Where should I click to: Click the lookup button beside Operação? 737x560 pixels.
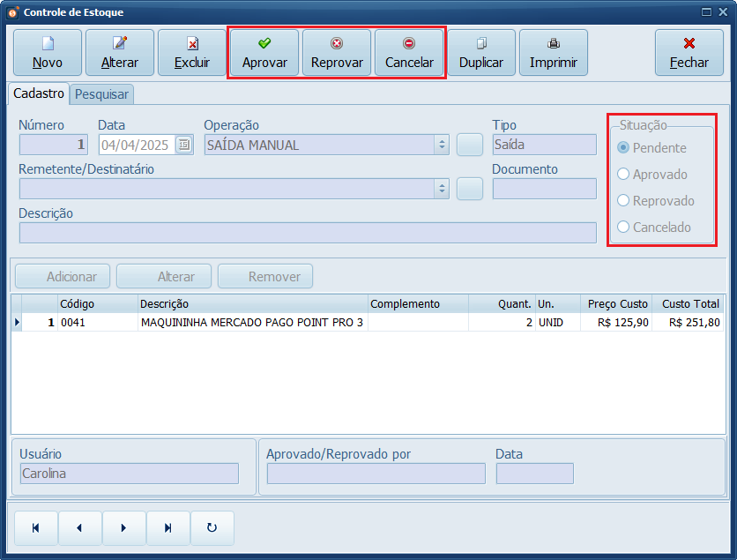[x=470, y=143]
